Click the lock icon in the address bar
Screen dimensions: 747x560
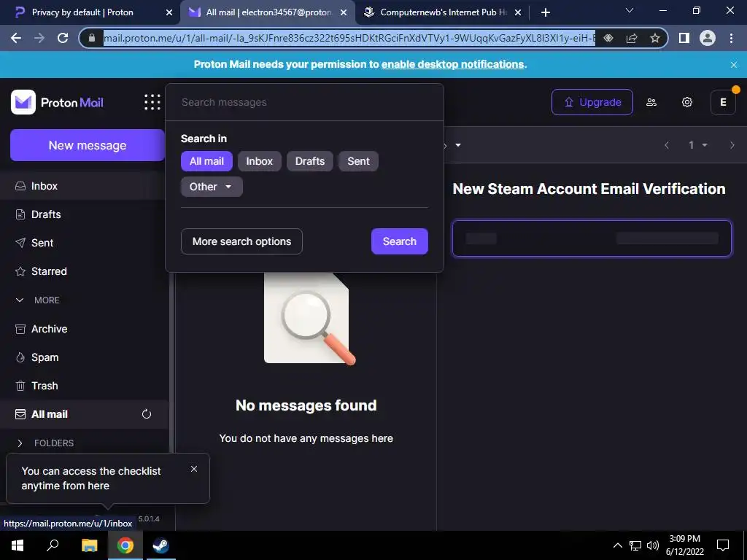pos(92,38)
